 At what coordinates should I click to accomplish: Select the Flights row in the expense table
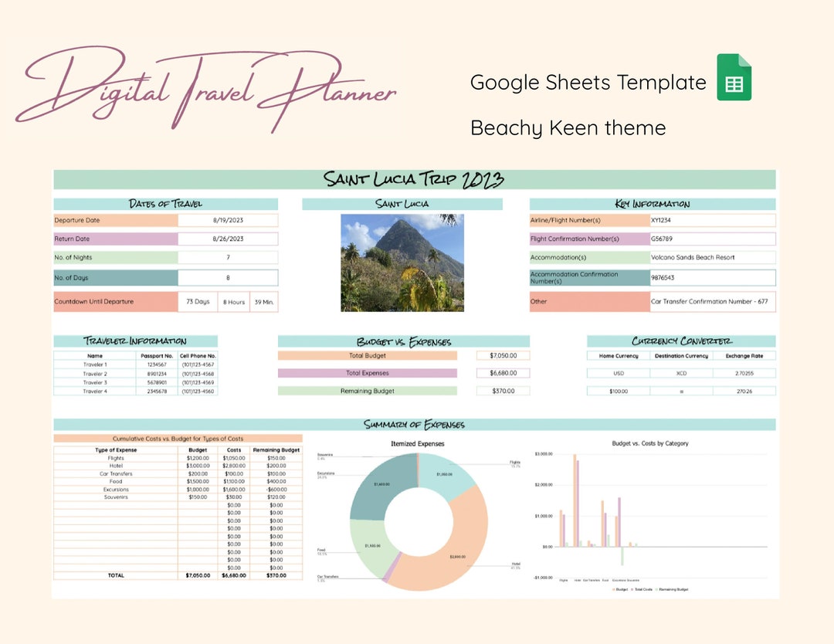point(116,458)
